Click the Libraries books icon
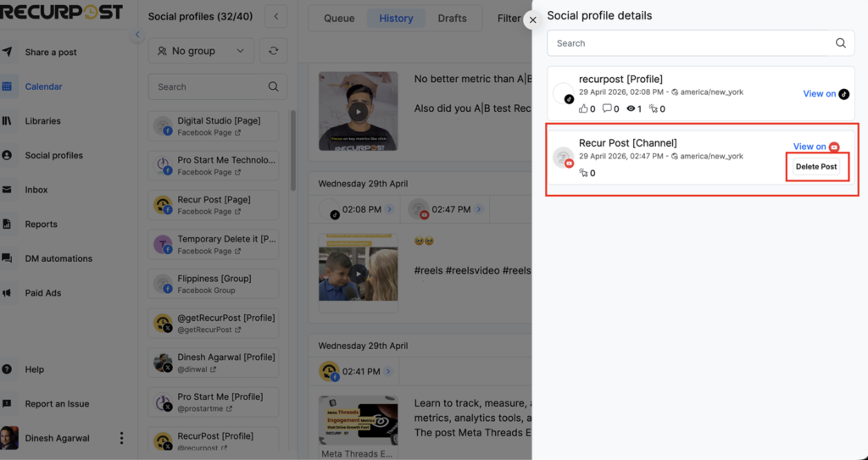The image size is (868, 460). coord(7,120)
